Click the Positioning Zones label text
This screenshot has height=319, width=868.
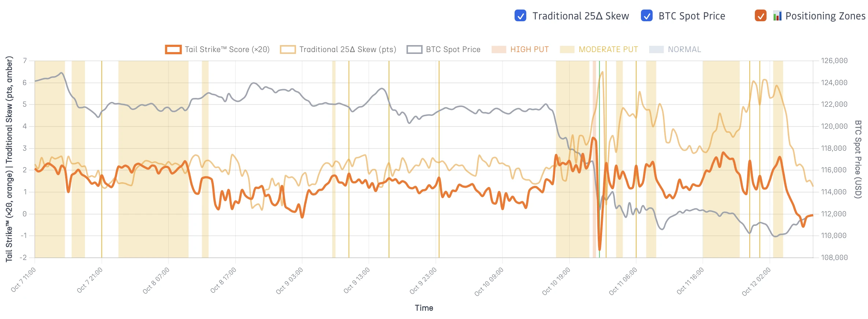pos(825,16)
